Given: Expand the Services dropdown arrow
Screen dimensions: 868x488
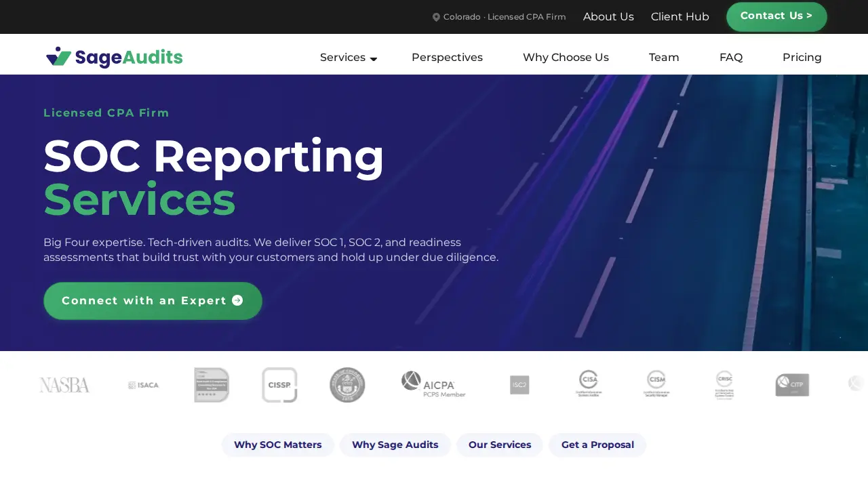Looking at the screenshot, I should coord(373,59).
